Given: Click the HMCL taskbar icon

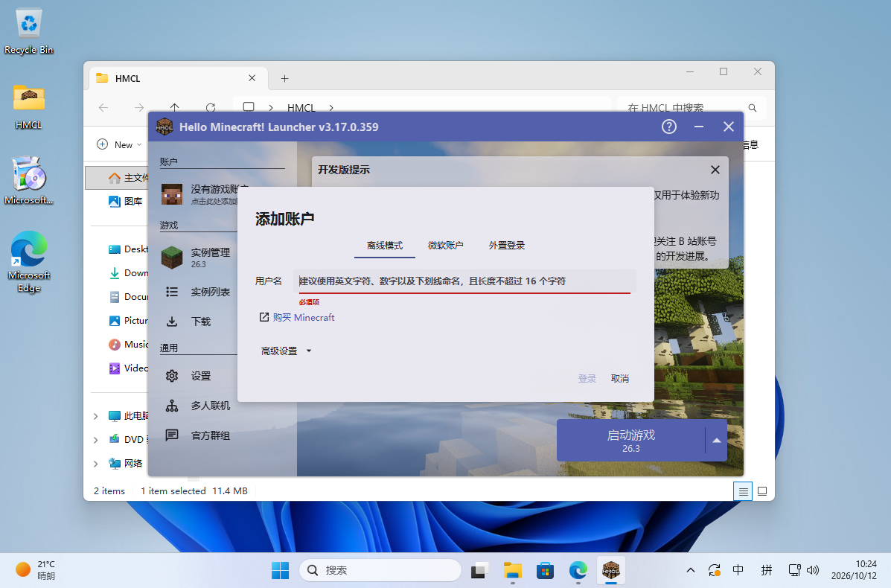Looking at the screenshot, I should [611, 570].
